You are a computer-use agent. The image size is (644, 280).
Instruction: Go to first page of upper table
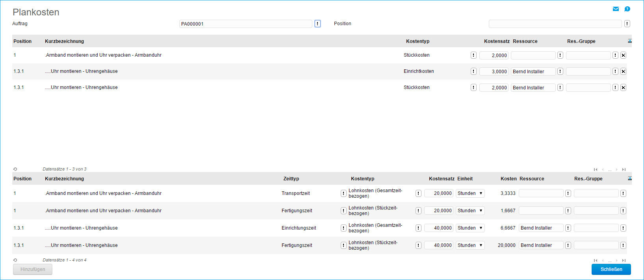click(596, 169)
